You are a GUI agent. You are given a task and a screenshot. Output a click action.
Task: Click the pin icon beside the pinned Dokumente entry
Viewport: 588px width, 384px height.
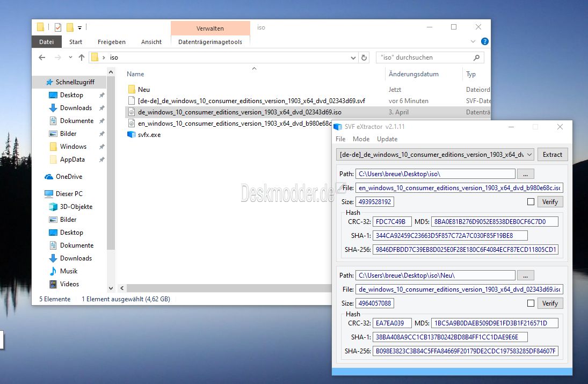(101, 121)
